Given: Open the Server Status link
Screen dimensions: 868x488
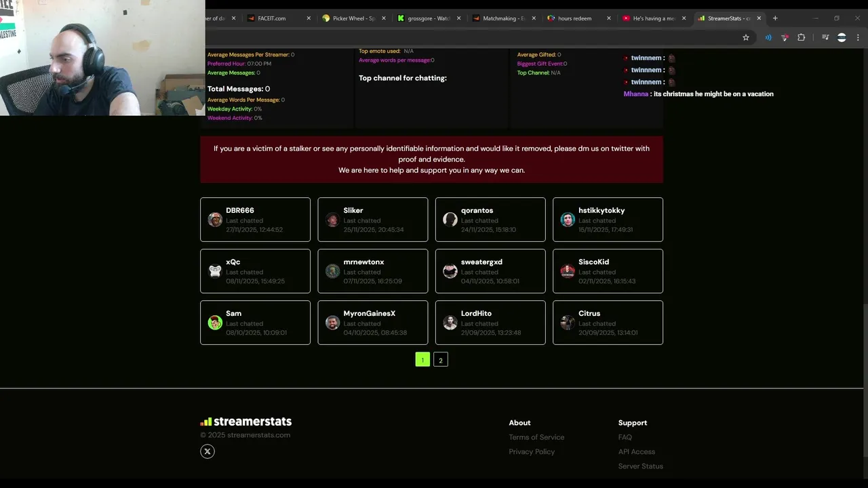Looking at the screenshot, I should [x=640, y=466].
